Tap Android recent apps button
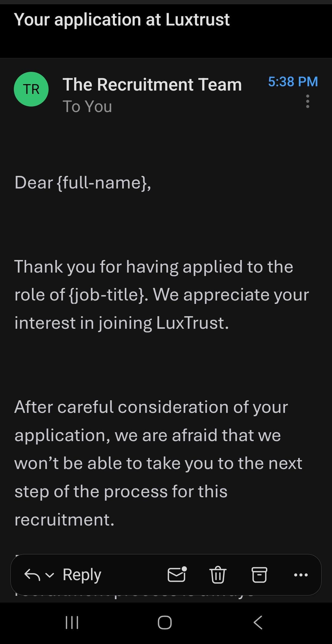This screenshot has width=332, height=644. tap(72, 623)
